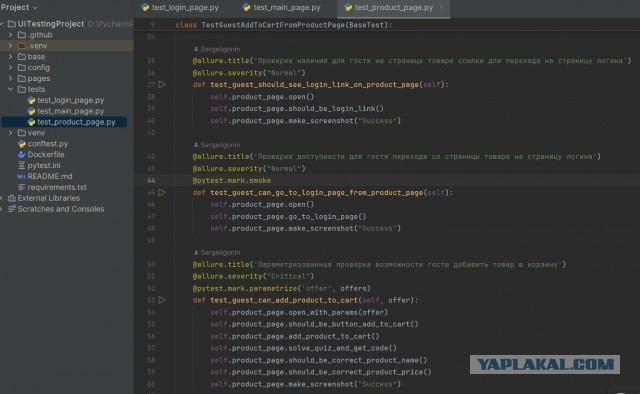Run test_guest_should_see_login_link_on_product_page via gutter icon

pos(162,85)
